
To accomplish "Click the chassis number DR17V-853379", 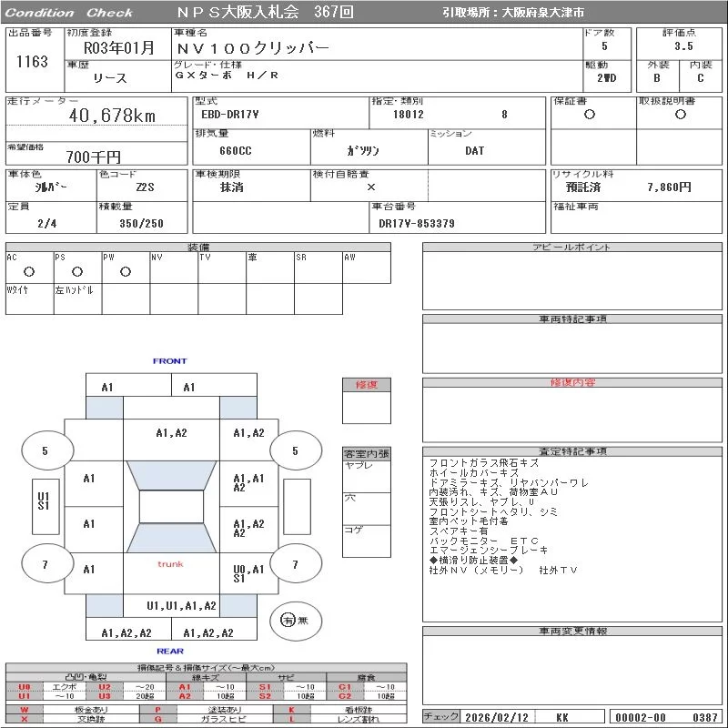I will coord(417,223).
